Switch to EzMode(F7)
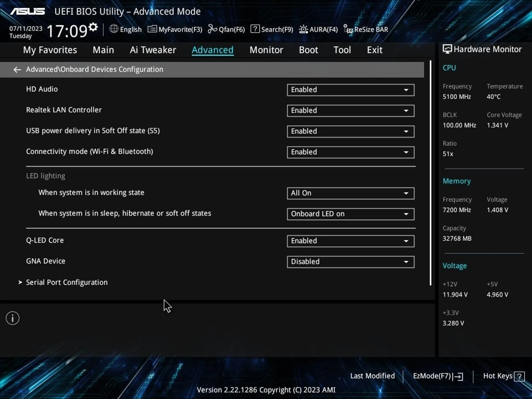Viewport: 532px width, 399px height. (x=432, y=376)
